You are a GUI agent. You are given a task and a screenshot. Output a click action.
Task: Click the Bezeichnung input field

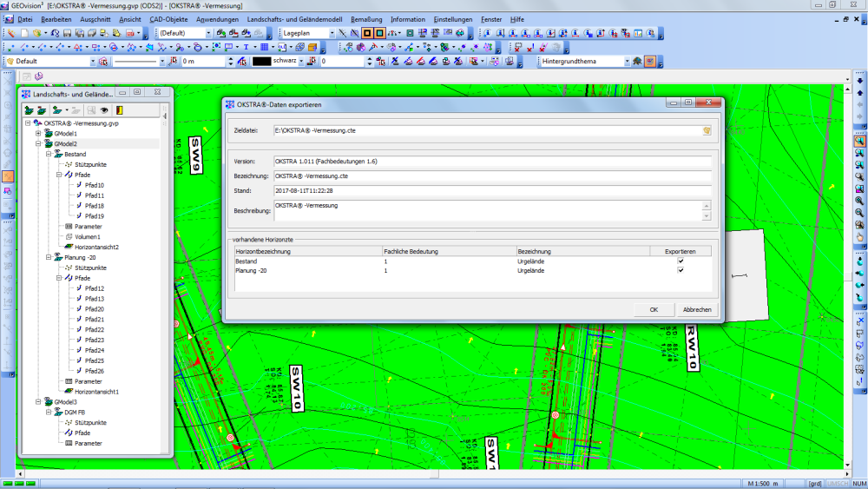492,176
